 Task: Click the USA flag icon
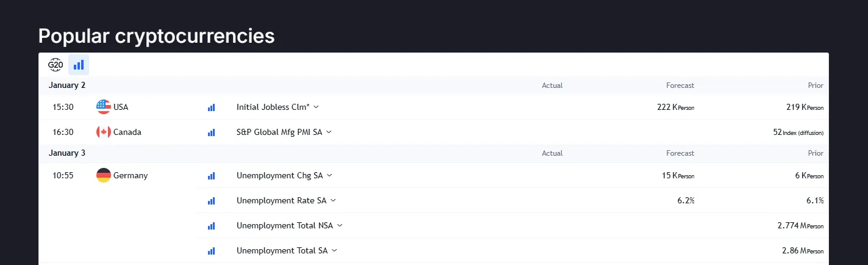coord(104,107)
